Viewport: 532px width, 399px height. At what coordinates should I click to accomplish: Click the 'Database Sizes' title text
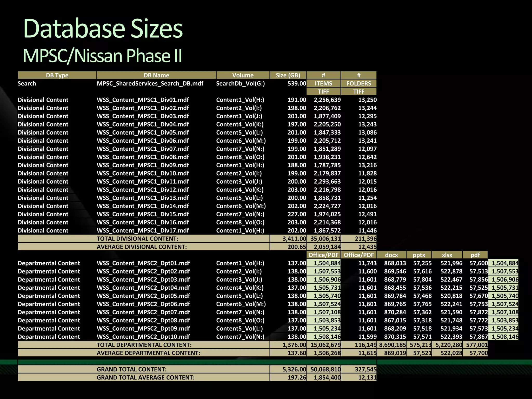coord(103,29)
